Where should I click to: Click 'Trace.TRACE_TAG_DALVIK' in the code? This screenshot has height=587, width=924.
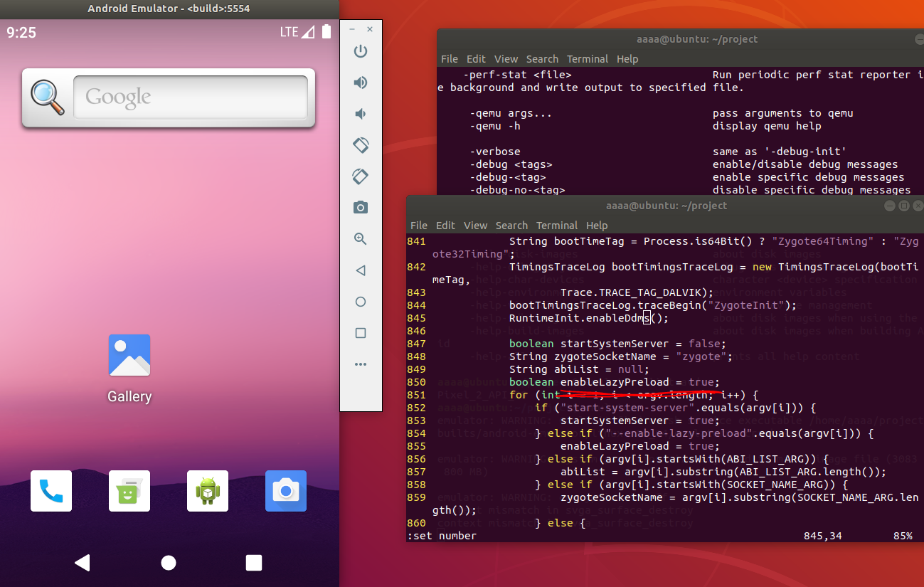pyautogui.click(x=631, y=292)
